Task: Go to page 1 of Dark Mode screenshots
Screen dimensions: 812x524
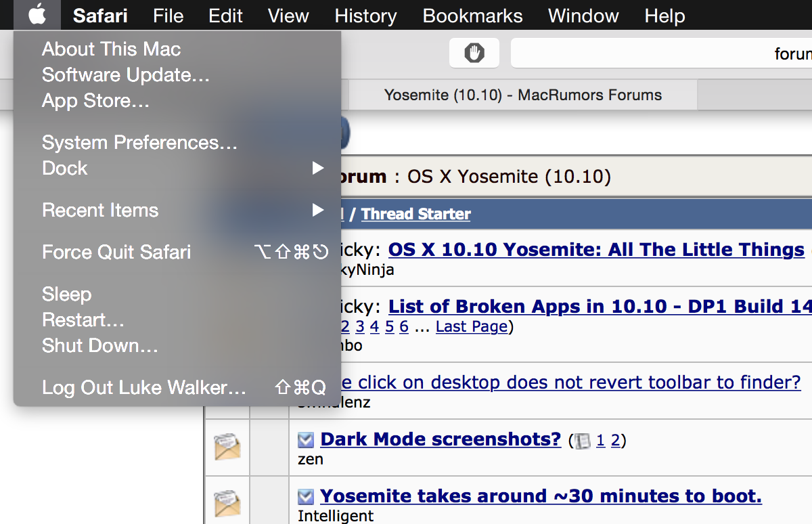Action: click(600, 441)
